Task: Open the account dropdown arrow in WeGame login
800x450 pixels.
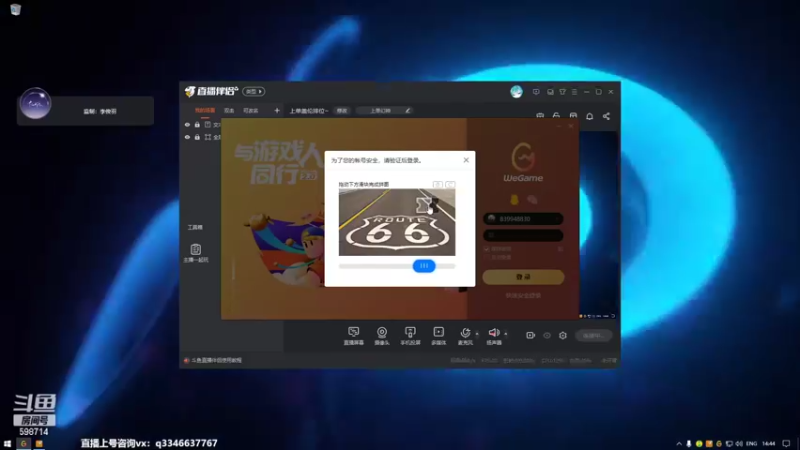Action: click(557, 219)
